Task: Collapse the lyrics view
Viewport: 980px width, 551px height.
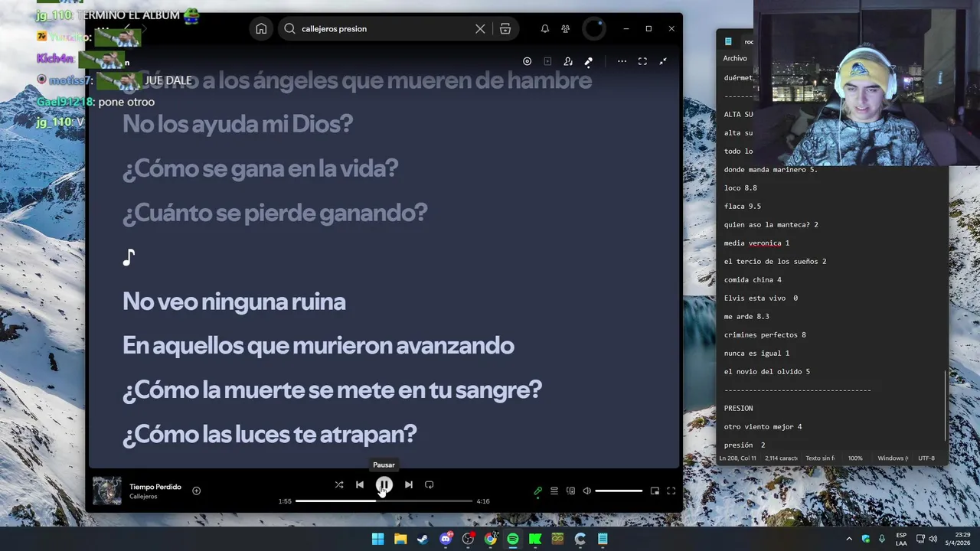Action: pos(663,61)
